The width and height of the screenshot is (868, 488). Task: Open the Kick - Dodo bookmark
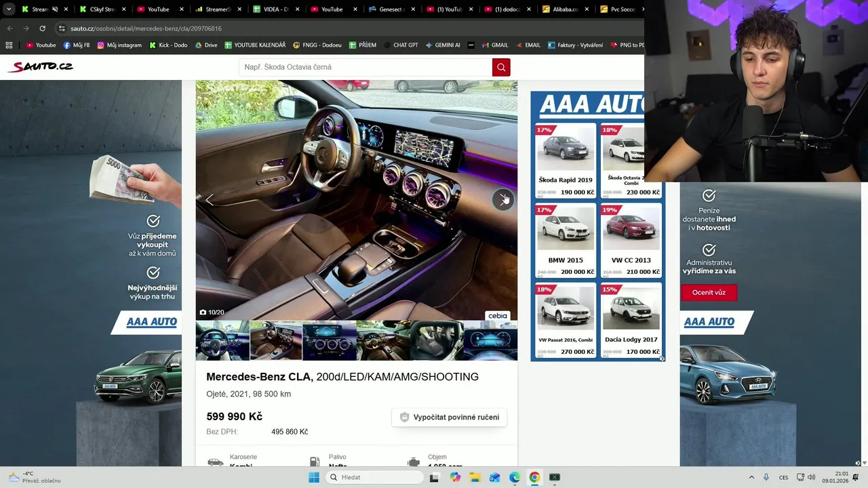[167, 45]
